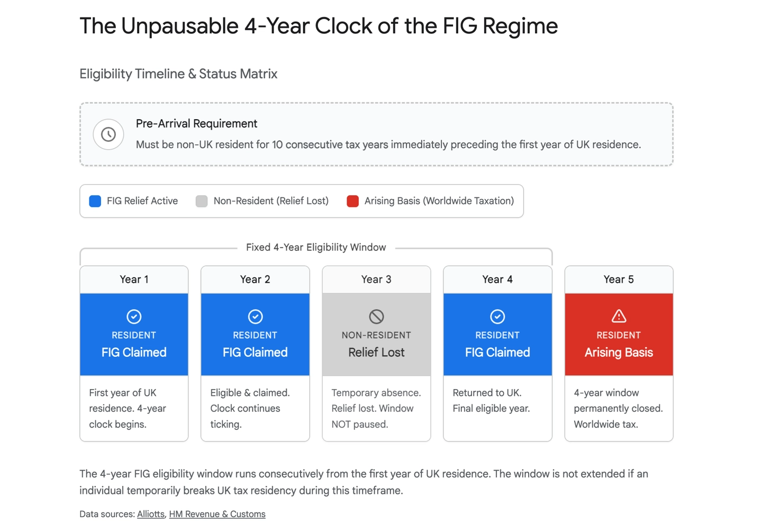The image size is (762, 532).
Task: Open the Alliotts data source link
Action: tap(151, 514)
